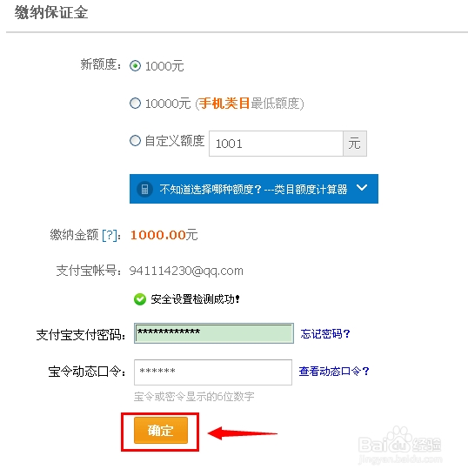Expand the 类目额度计算器 chevron arrow
The image size is (468, 476).
tap(362, 188)
